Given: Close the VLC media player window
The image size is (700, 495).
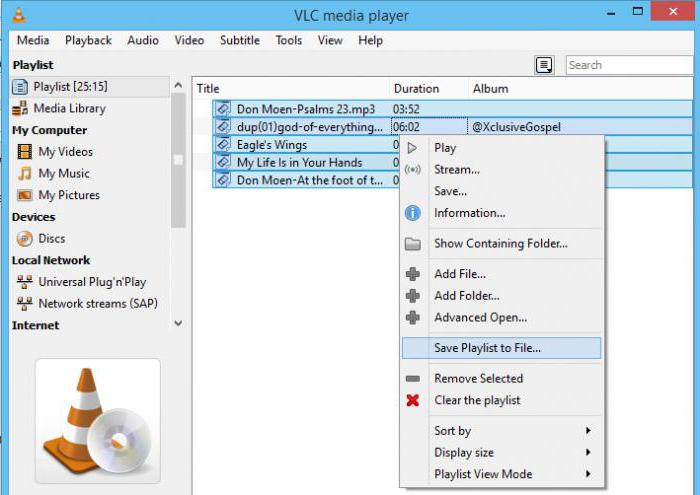Looking at the screenshot, I should pyautogui.click(x=673, y=12).
